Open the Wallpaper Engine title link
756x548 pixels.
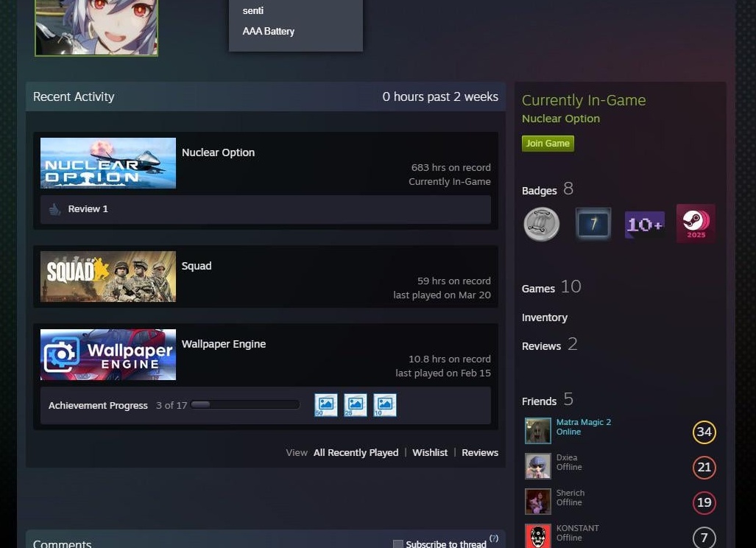224,344
